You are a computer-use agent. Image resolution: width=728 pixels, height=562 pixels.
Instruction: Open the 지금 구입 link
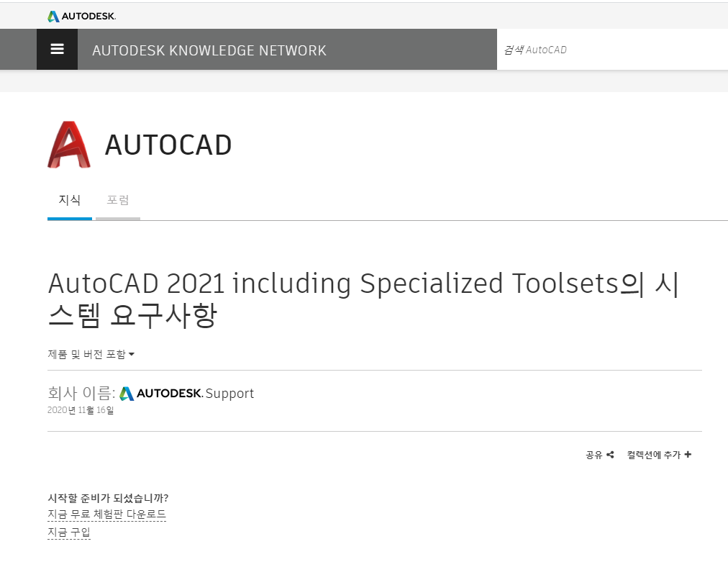coord(69,532)
